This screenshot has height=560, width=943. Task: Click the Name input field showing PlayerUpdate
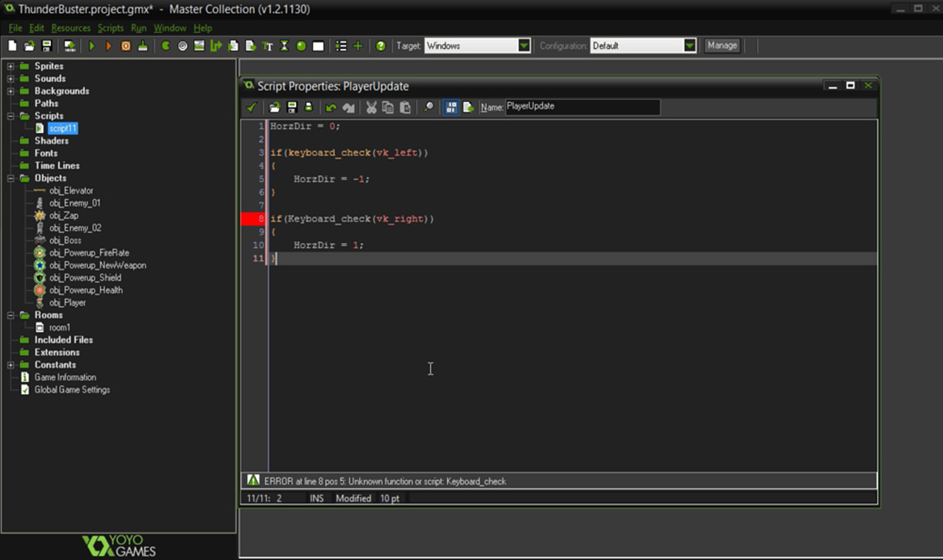tap(582, 106)
